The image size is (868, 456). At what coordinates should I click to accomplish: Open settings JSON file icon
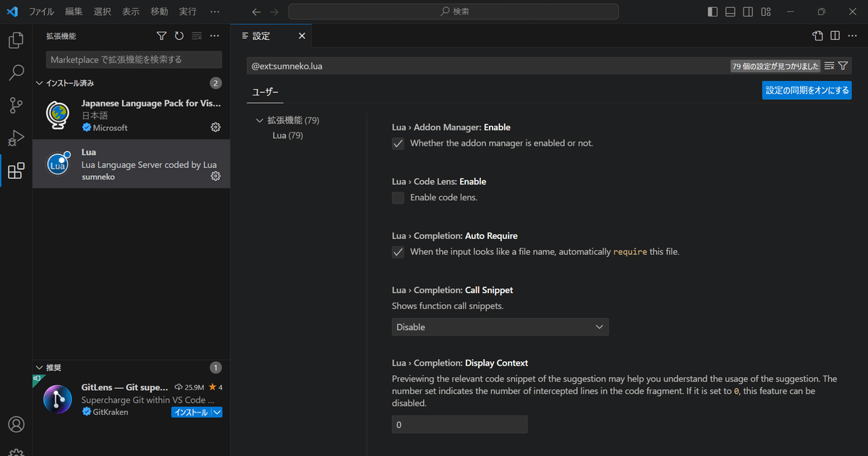tap(817, 35)
